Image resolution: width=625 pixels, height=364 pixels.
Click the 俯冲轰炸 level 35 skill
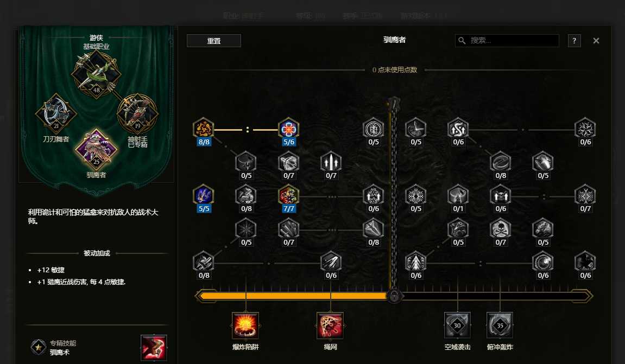[500, 325]
